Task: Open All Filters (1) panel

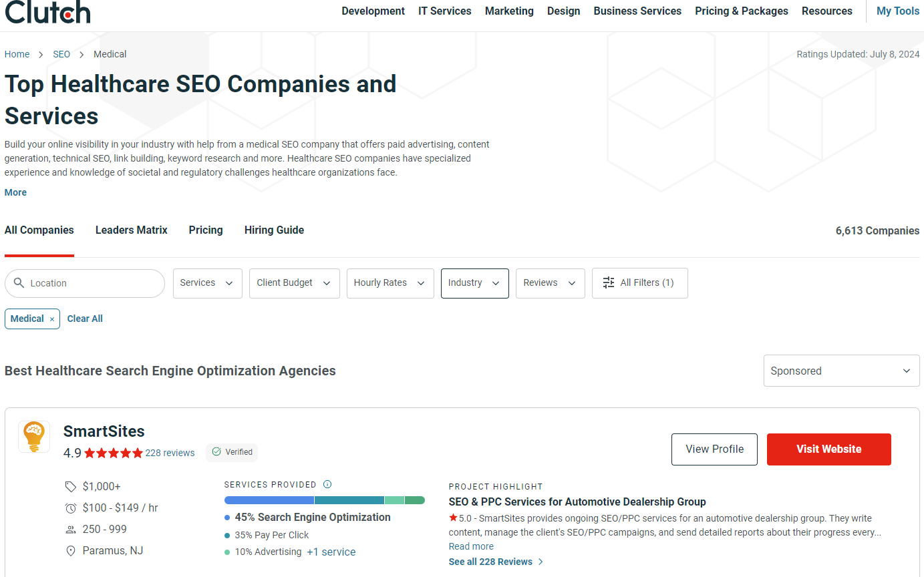Action: tap(640, 283)
